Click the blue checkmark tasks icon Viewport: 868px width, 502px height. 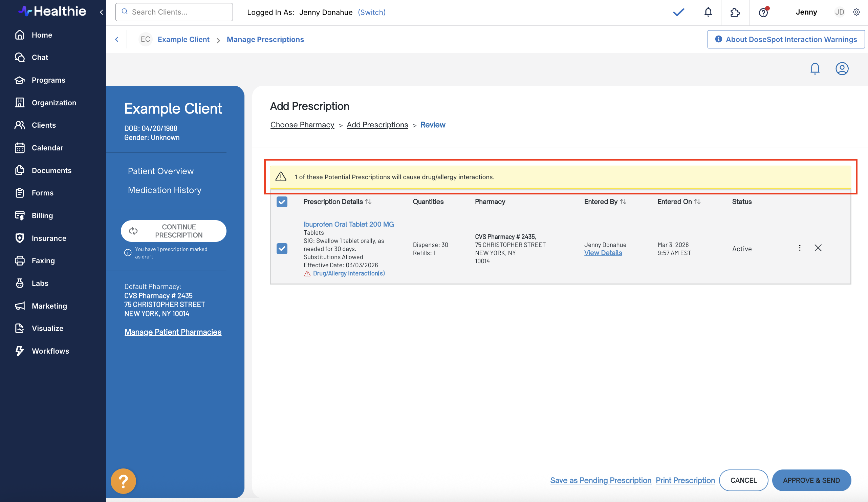click(x=678, y=13)
